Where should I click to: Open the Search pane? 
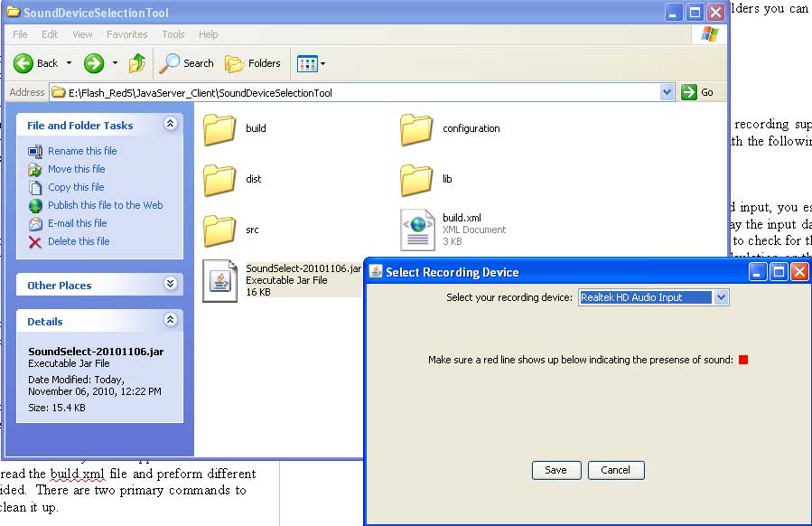pos(186,63)
